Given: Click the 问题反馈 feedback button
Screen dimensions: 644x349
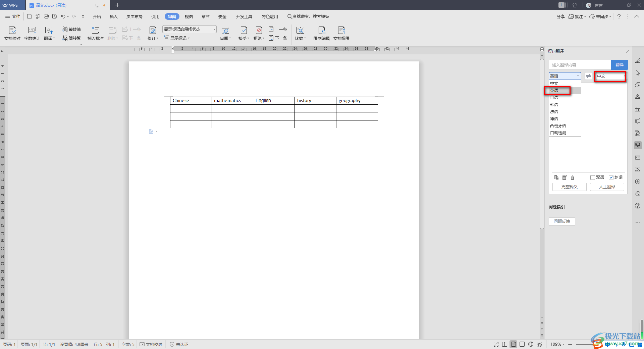Looking at the screenshot, I should (x=562, y=221).
